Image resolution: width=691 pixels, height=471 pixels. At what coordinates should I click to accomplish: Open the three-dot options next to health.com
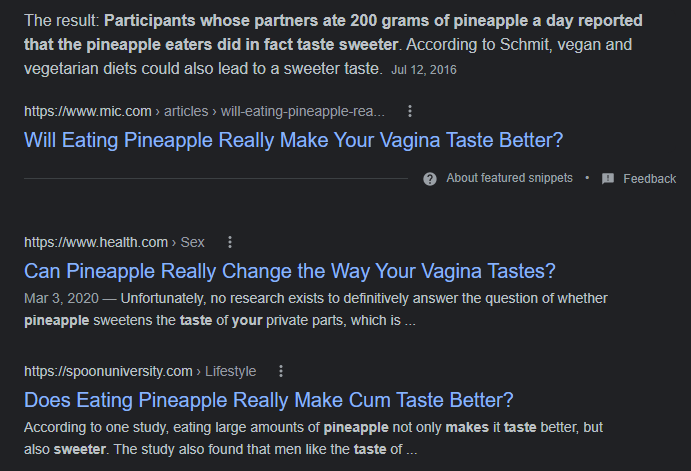click(x=230, y=242)
